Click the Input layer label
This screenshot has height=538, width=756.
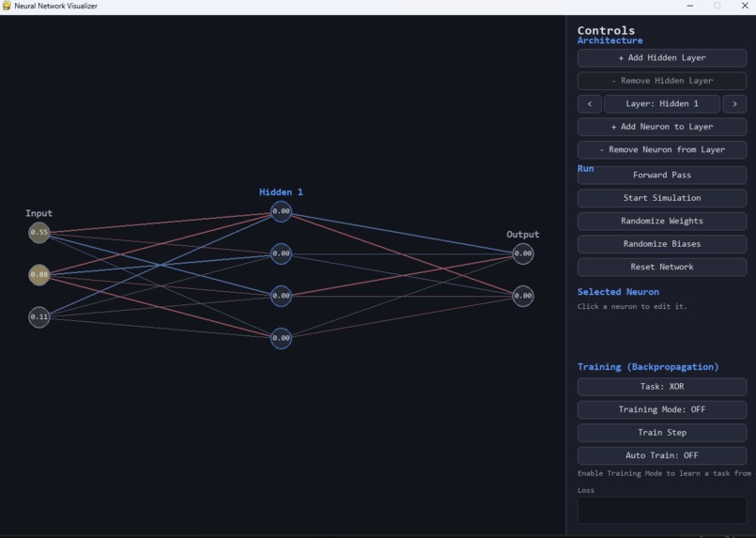[x=39, y=213]
